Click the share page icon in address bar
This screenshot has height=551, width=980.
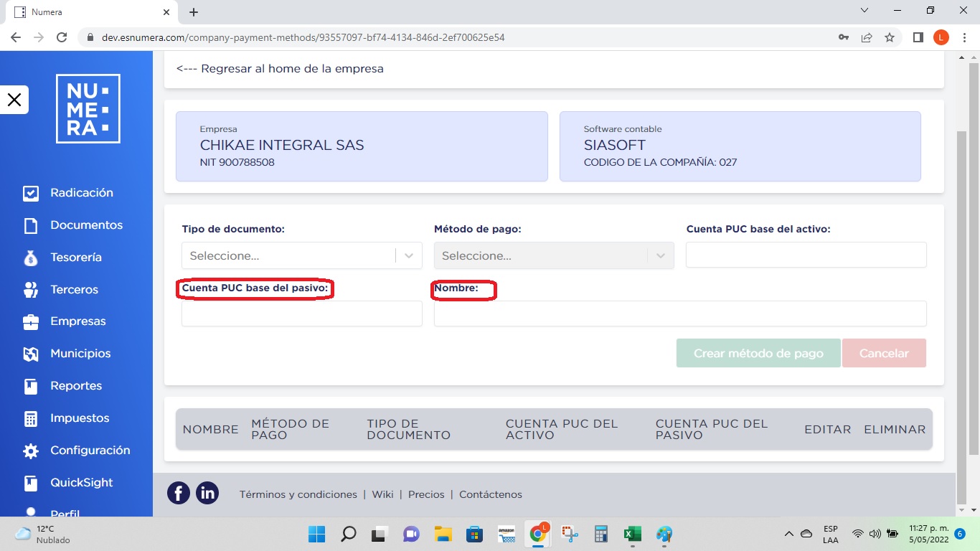click(x=867, y=37)
